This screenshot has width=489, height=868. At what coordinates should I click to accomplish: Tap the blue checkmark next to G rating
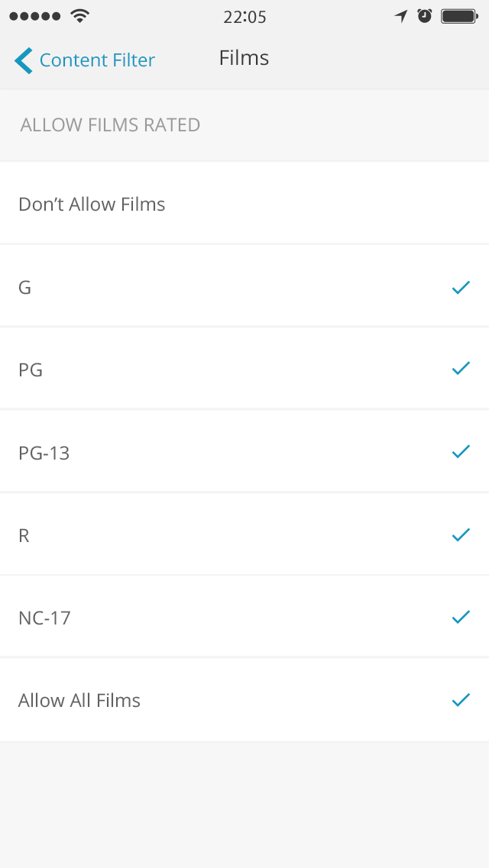[461, 286]
